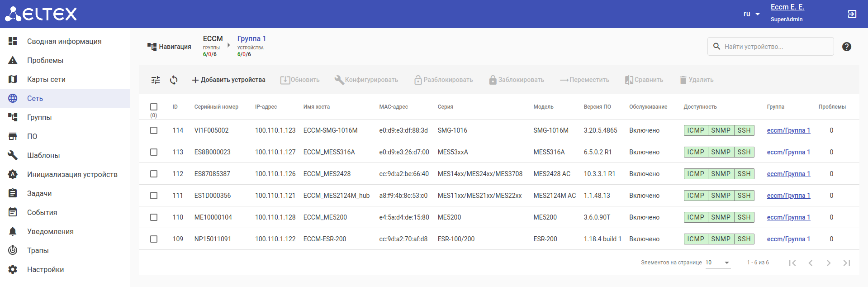Go to next page arrow
This screenshot has height=287, width=868.
click(x=828, y=263)
